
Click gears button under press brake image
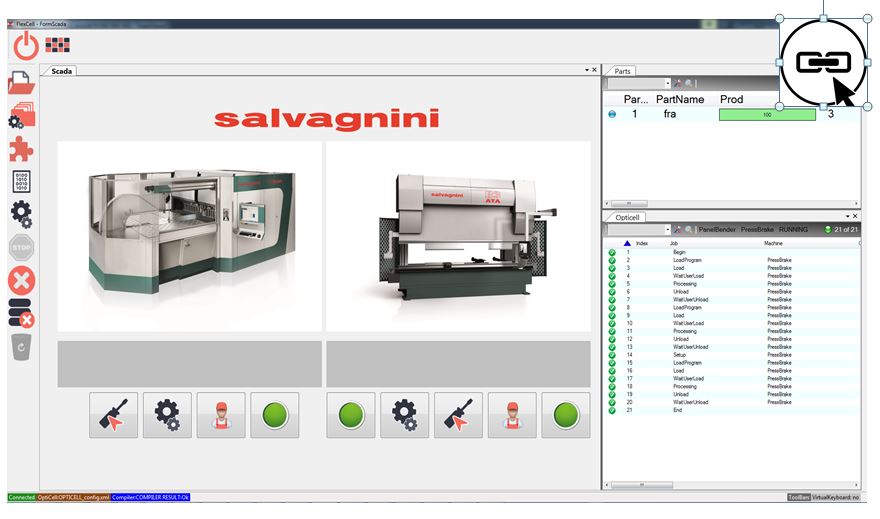(405, 415)
